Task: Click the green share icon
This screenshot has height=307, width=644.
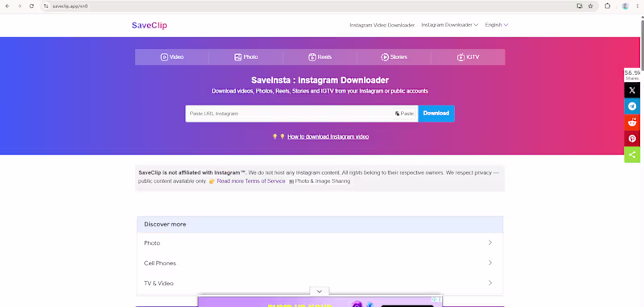Action: (x=632, y=155)
